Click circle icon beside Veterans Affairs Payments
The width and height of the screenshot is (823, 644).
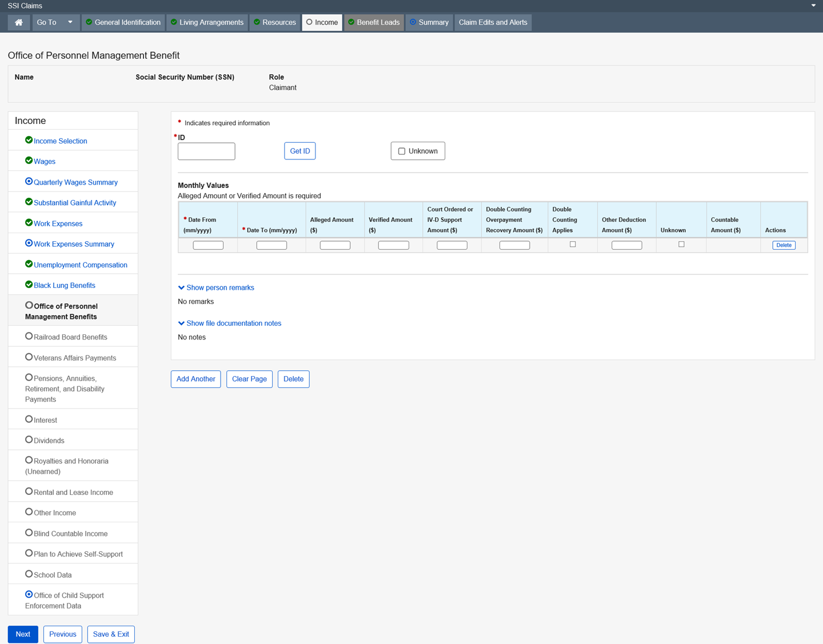29,357
